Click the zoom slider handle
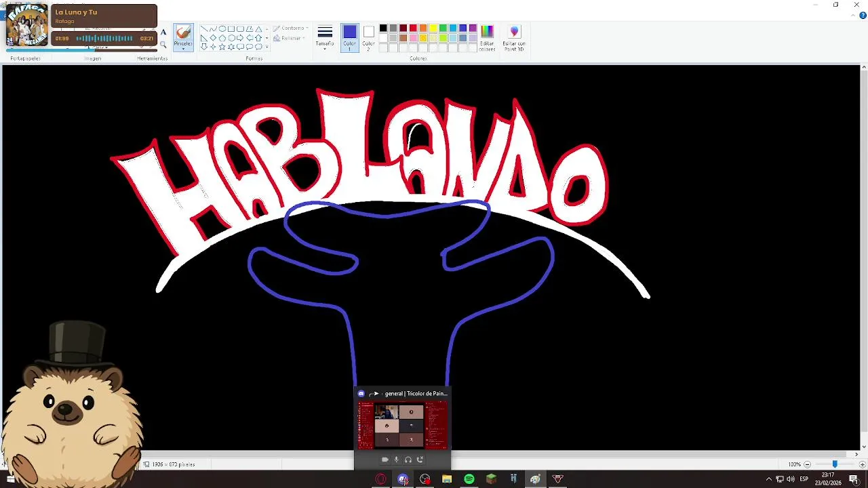Screen dimensions: 868x488 (x=835, y=464)
